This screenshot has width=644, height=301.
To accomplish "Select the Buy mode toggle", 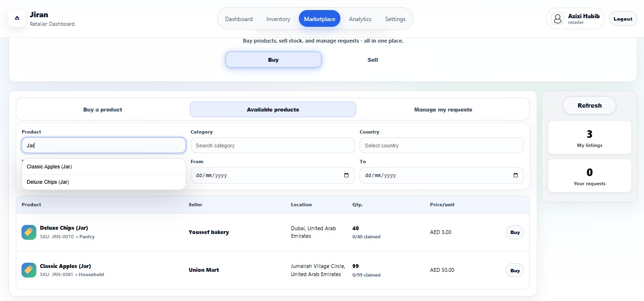I will tap(273, 60).
